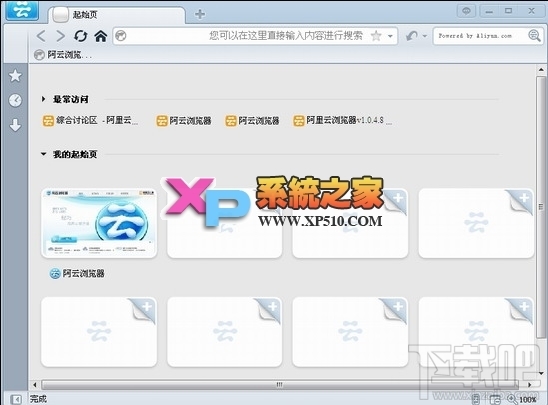Screen dimensions: 548x405
Task: Click scroll left arrow
Action: pyautogui.click(x=35, y=385)
